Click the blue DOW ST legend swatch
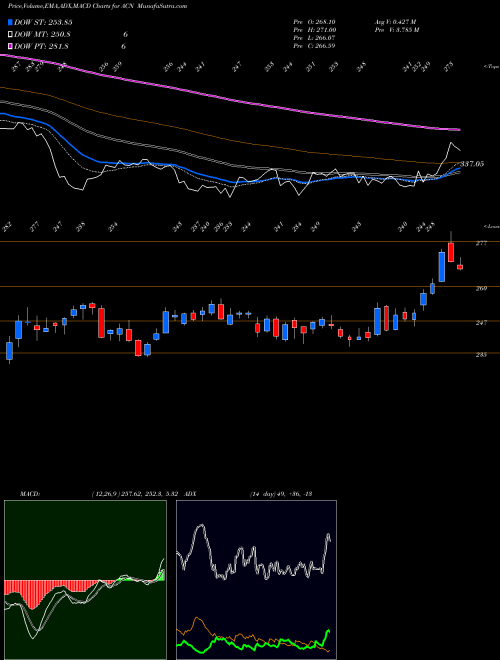500x660 pixels. click(11, 22)
